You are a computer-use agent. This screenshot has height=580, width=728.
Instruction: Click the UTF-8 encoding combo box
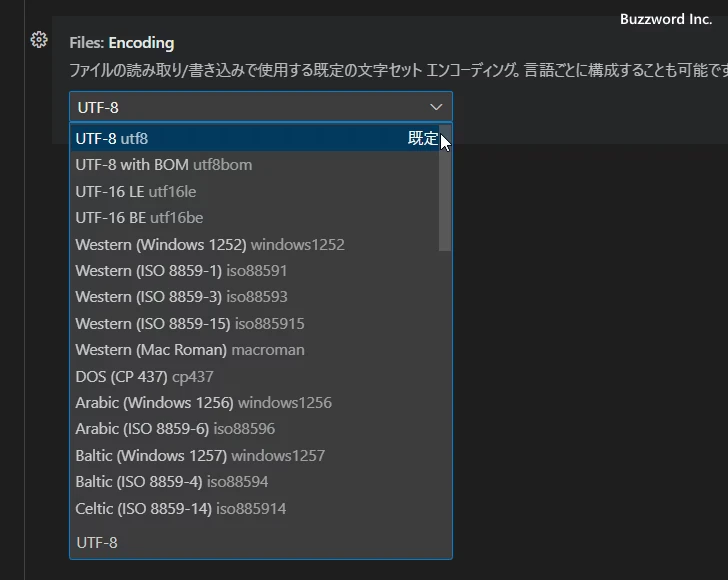[x=250, y=107]
